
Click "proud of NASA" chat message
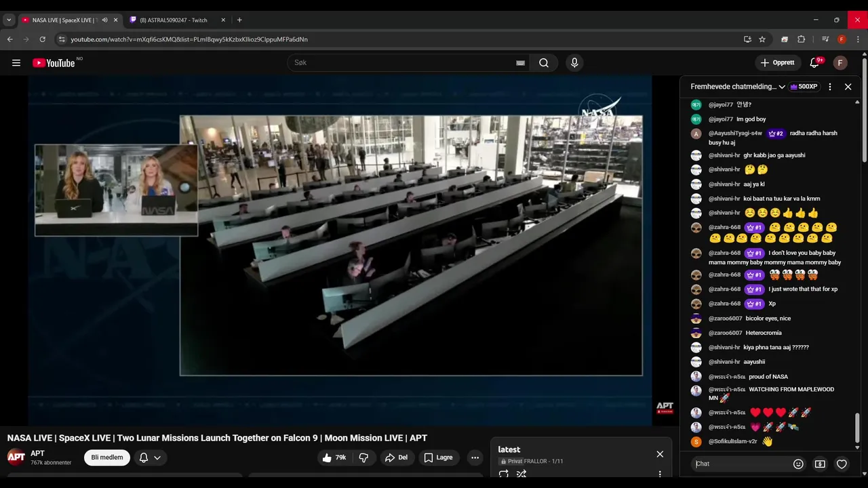click(768, 377)
